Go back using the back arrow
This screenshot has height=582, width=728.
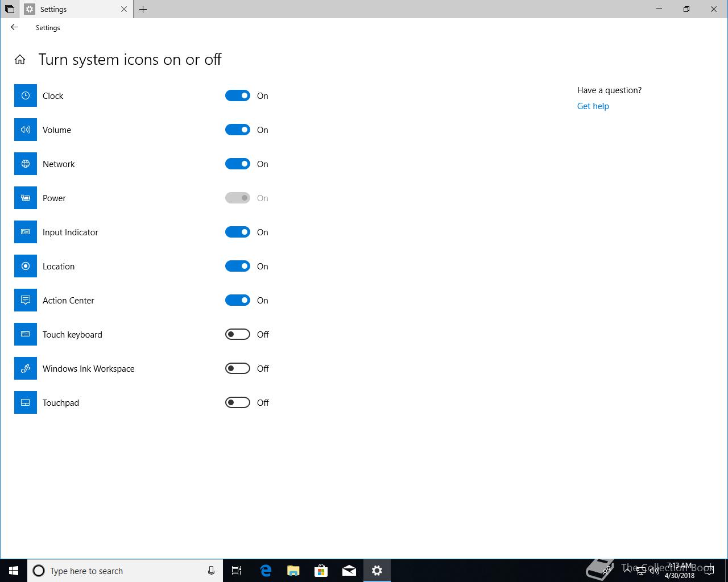[14, 27]
